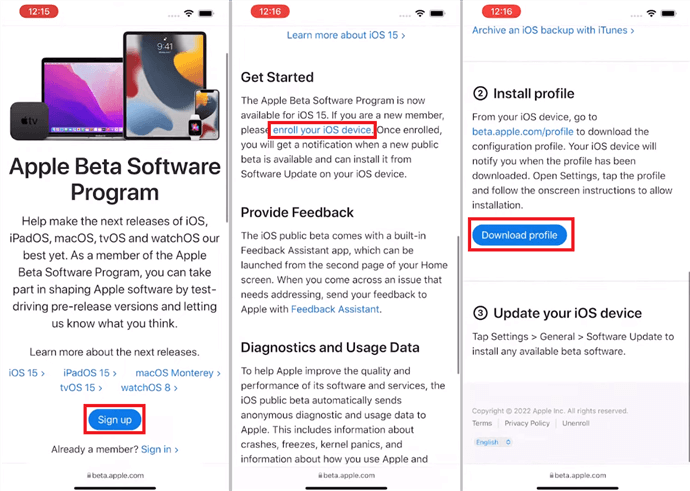Open 'Archive an iOS backup with iTunes'
690x491 pixels.
tap(553, 30)
